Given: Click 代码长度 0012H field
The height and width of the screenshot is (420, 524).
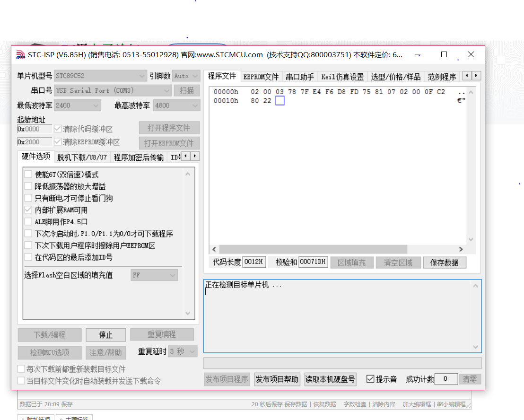Looking at the screenshot, I should point(254,262).
